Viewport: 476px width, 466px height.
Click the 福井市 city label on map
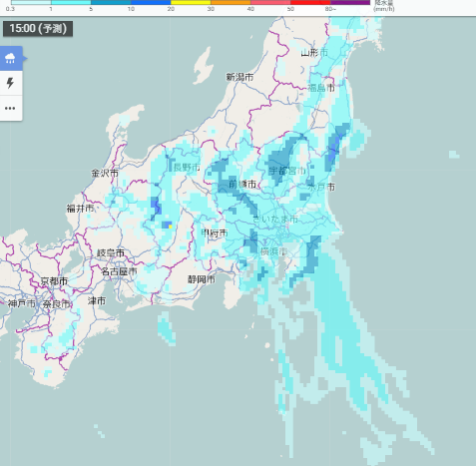point(80,209)
